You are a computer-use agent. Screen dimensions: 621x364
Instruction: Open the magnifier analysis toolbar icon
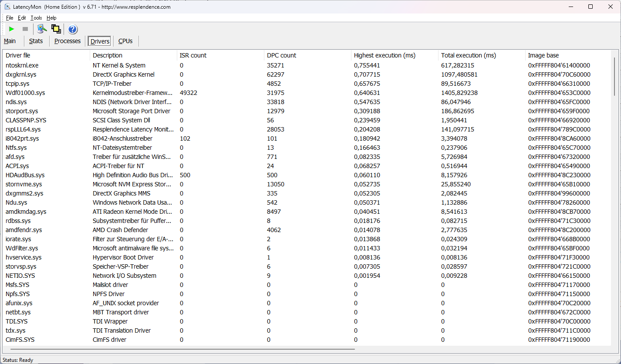click(42, 29)
